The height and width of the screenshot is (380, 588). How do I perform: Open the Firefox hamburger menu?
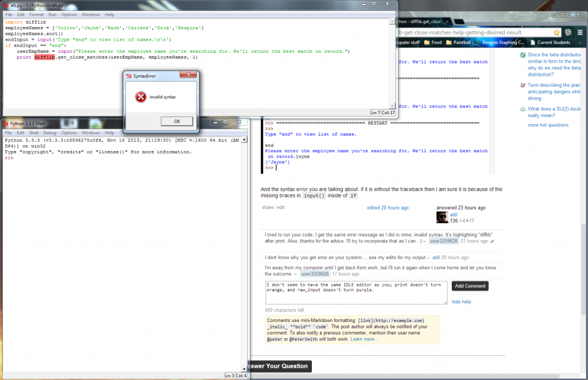pos(580,33)
